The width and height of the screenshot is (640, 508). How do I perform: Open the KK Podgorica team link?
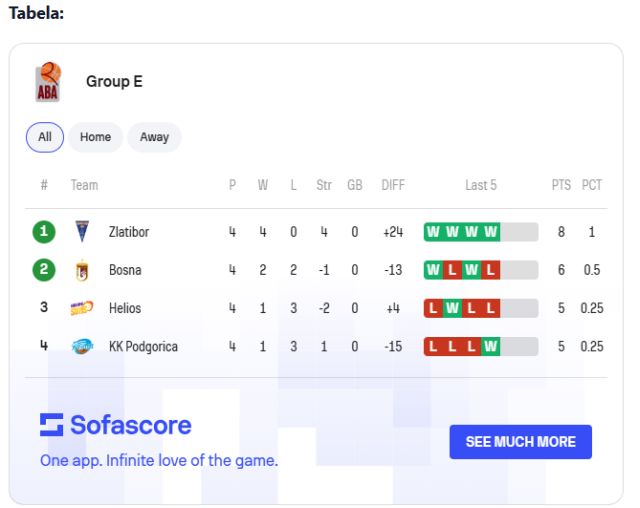click(x=143, y=346)
